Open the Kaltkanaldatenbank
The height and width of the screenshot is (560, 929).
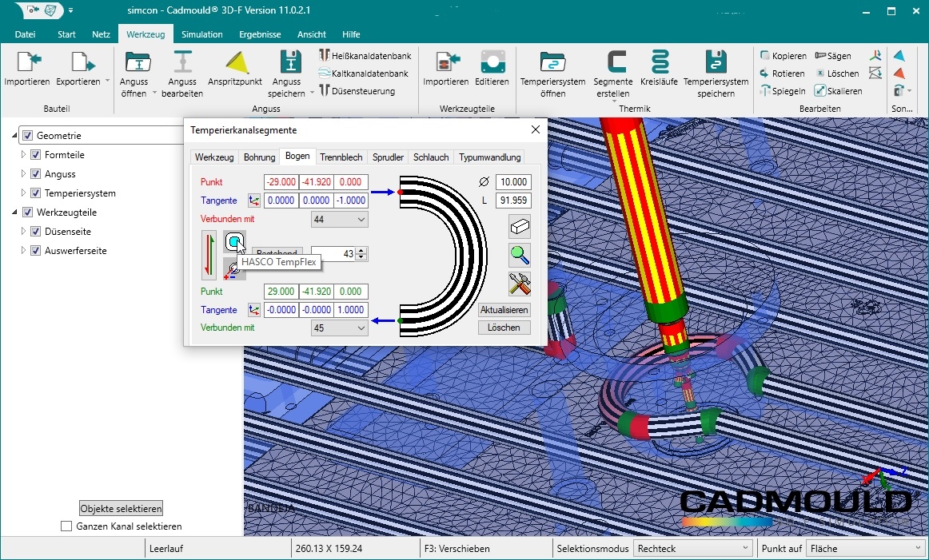click(364, 73)
